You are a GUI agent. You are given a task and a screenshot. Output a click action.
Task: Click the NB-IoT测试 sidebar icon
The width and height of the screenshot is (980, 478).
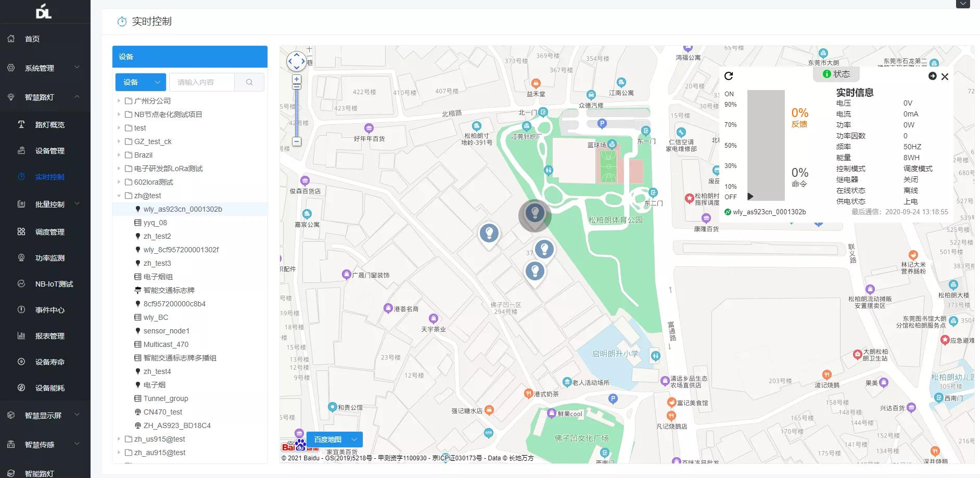pos(21,284)
